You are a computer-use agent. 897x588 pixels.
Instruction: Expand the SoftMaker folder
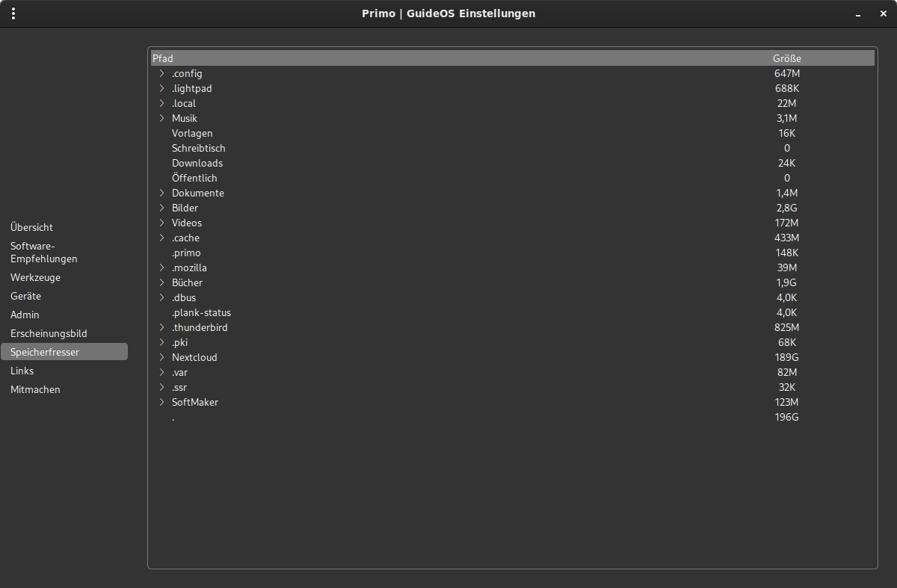point(161,402)
